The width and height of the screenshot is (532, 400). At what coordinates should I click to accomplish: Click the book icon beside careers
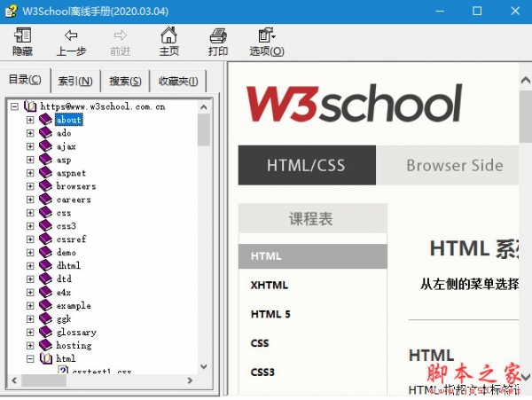[45, 200]
